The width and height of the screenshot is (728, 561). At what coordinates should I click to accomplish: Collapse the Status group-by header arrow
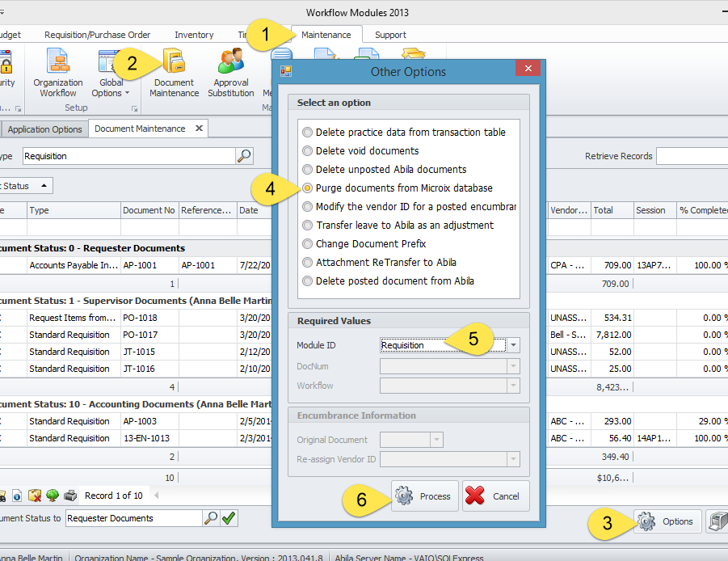(43, 186)
